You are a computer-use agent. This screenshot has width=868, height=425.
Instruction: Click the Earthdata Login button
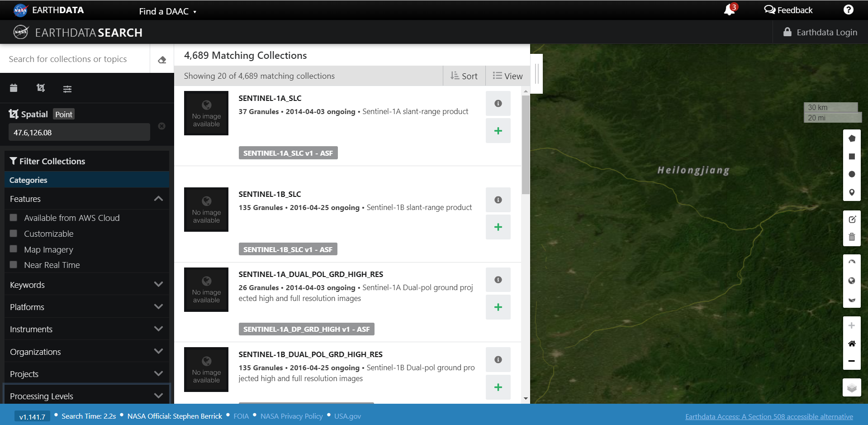point(820,32)
